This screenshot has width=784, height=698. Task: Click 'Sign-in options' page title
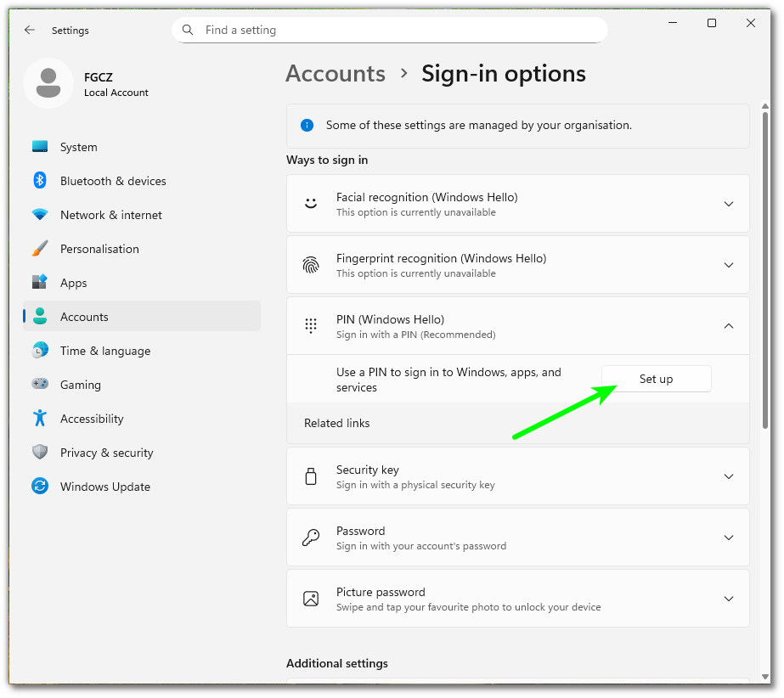point(504,74)
